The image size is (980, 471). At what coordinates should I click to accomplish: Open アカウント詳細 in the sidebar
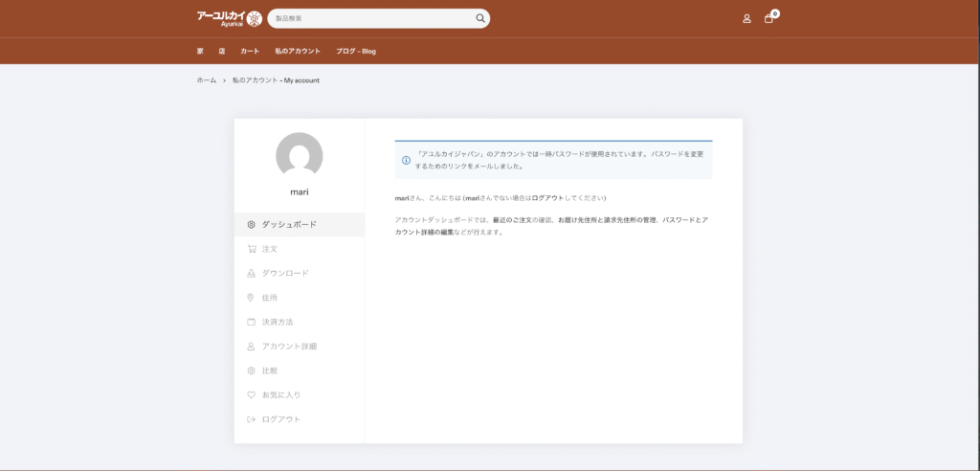click(x=288, y=346)
